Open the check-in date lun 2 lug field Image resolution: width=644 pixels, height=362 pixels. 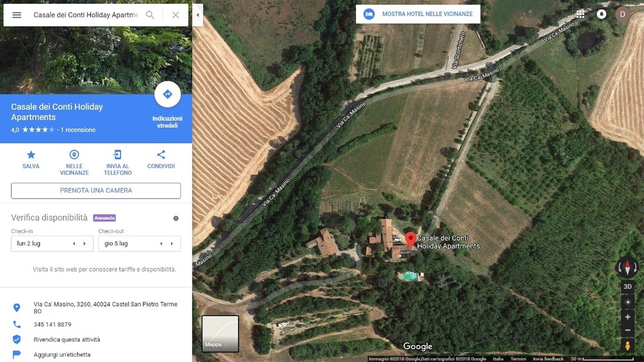pos(52,244)
